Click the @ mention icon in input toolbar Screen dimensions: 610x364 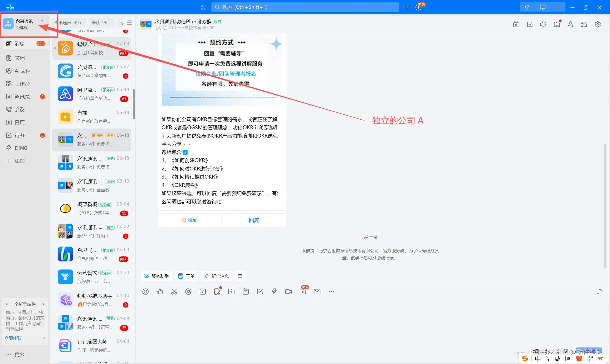point(188,291)
